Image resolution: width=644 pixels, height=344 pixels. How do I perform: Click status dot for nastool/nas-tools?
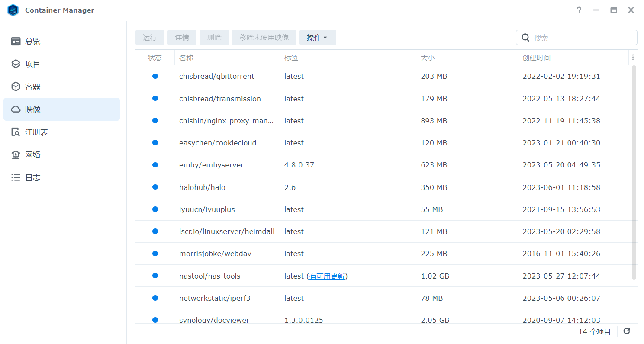point(155,276)
